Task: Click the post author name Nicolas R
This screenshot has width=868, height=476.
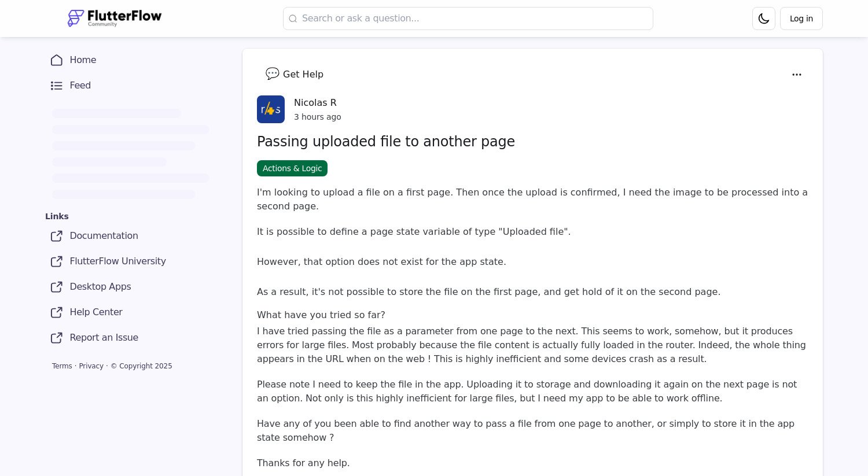Action: [x=315, y=102]
